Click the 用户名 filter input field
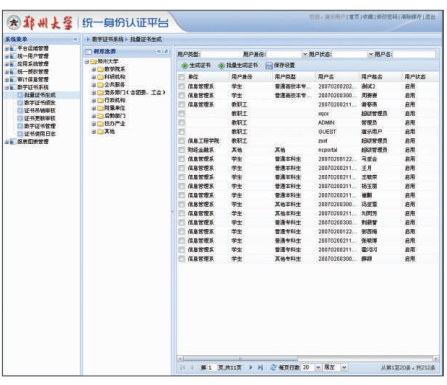The height and width of the screenshot is (385, 447). click(414, 54)
